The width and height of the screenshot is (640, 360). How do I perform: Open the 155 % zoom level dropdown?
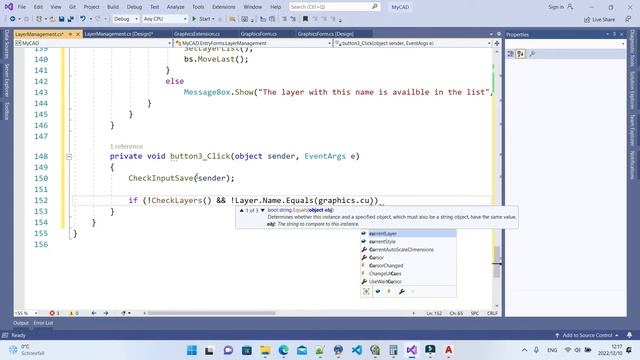point(26,313)
